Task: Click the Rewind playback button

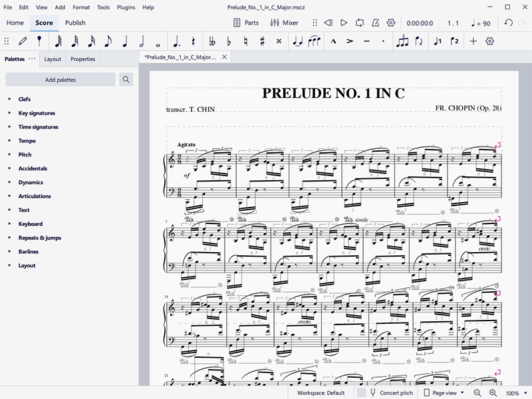Action: (328, 23)
